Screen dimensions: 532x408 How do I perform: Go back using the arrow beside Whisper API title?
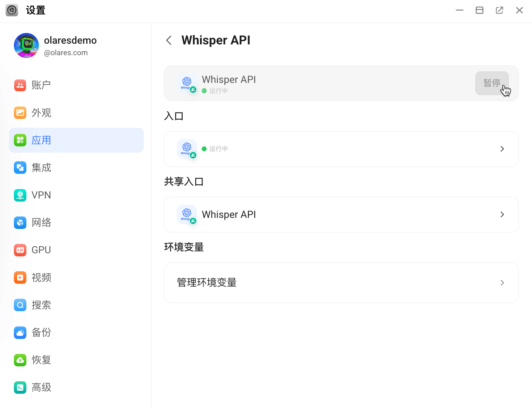coord(169,40)
